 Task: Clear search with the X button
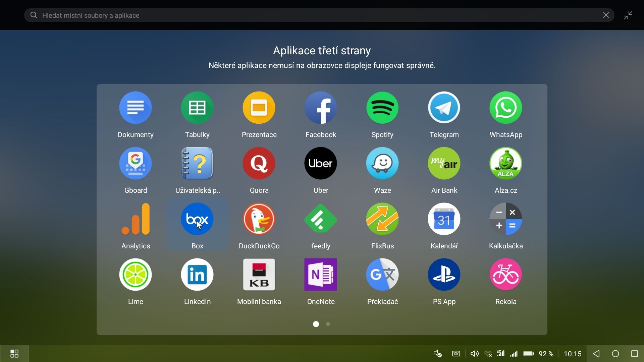606,15
